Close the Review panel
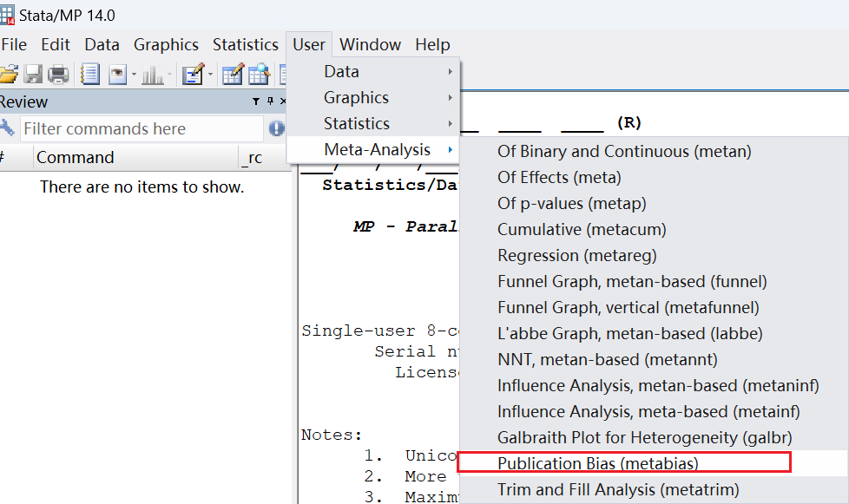The image size is (849, 504). point(283,101)
